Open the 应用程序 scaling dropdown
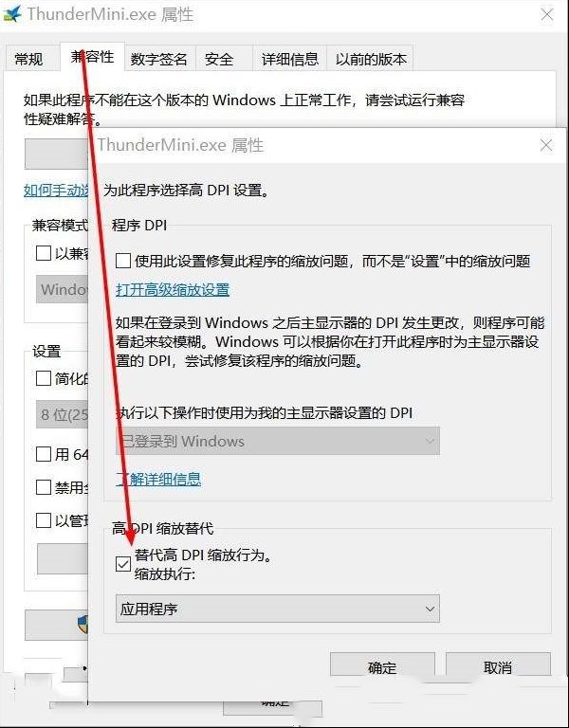Viewport: 569px width, 728px height. click(277, 609)
